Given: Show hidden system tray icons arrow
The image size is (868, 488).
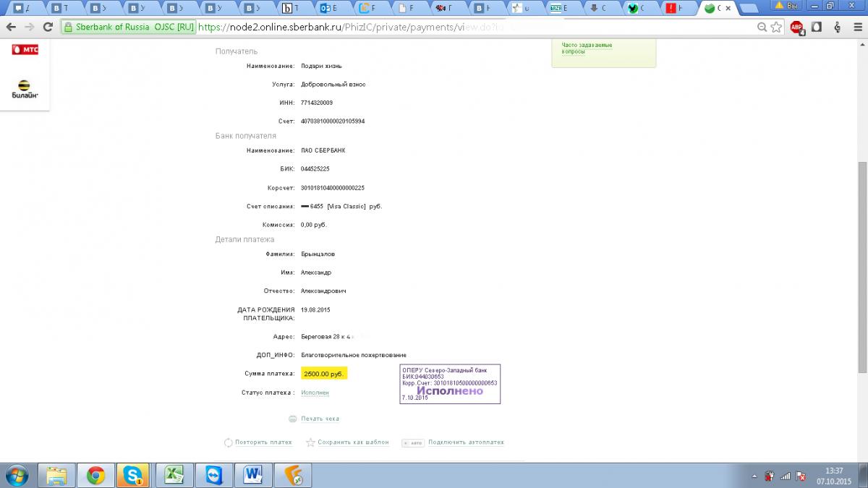Looking at the screenshot, I should click(754, 476).
